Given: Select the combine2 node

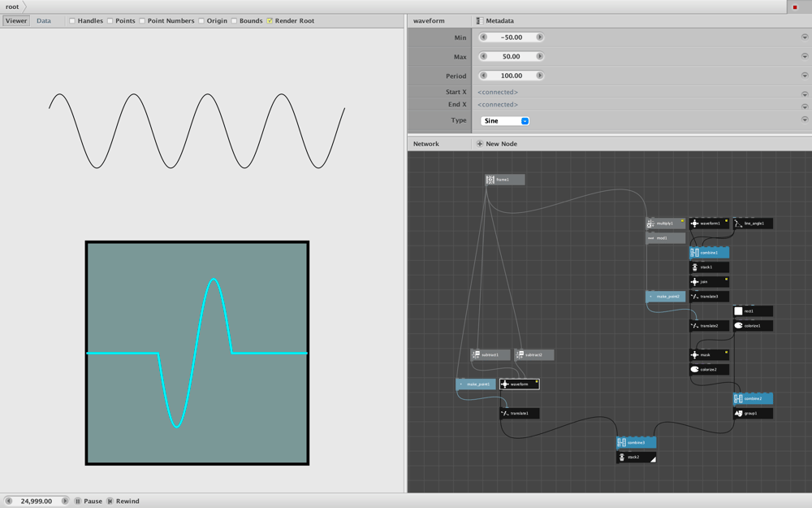Looking at the screenshot, I should tap(753, 398).
